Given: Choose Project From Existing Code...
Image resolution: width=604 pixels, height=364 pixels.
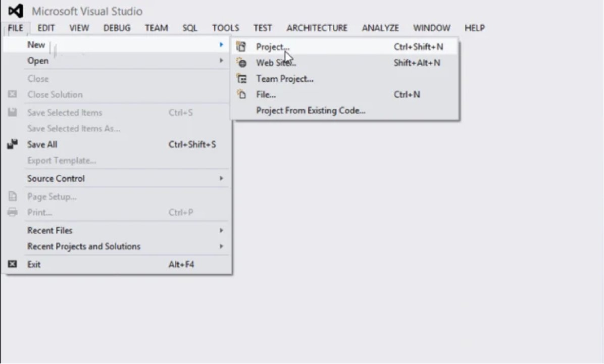Looking at the screenshot, I should [345, 111].
